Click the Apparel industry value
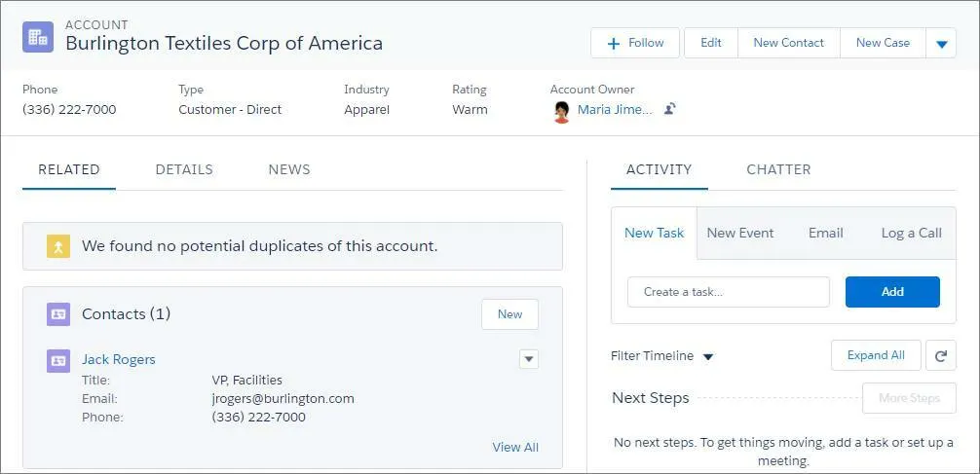 [x=367, y=110]
